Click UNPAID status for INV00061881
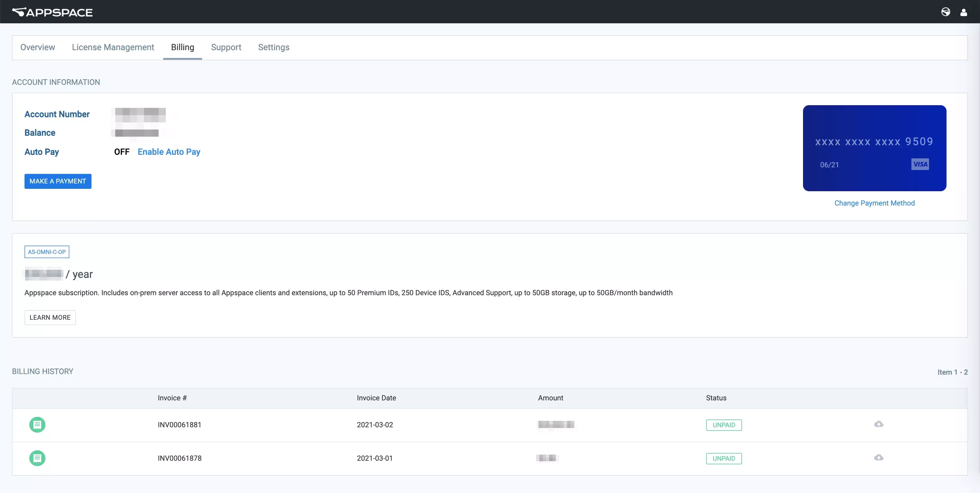The width and height of the screenshot is (980, 493). [x=723, y=425]
